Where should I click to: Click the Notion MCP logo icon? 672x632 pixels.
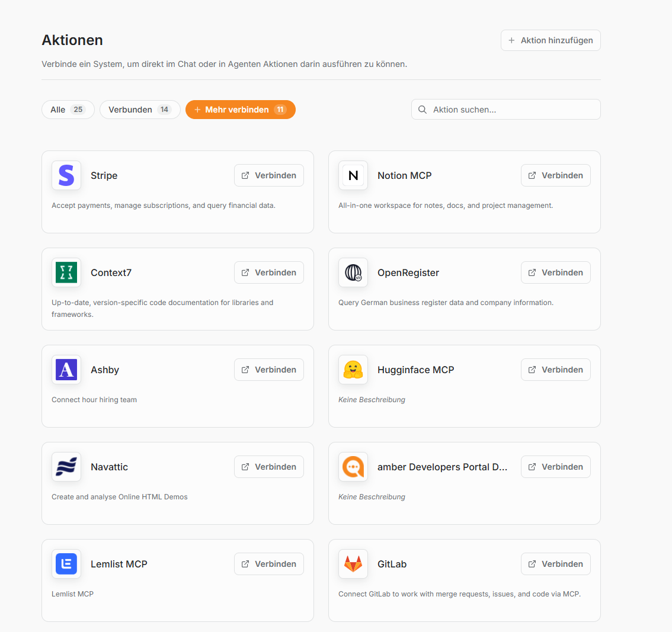(x=353, y=175)
